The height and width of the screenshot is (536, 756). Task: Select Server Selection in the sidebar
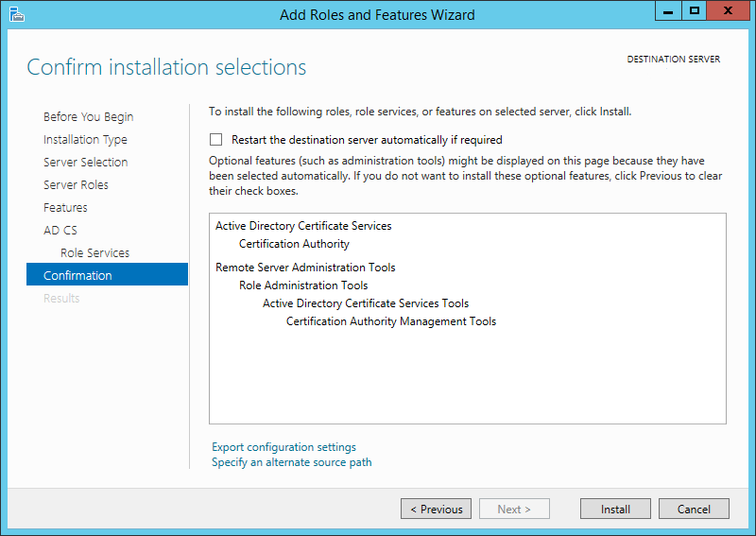point(85,163)
